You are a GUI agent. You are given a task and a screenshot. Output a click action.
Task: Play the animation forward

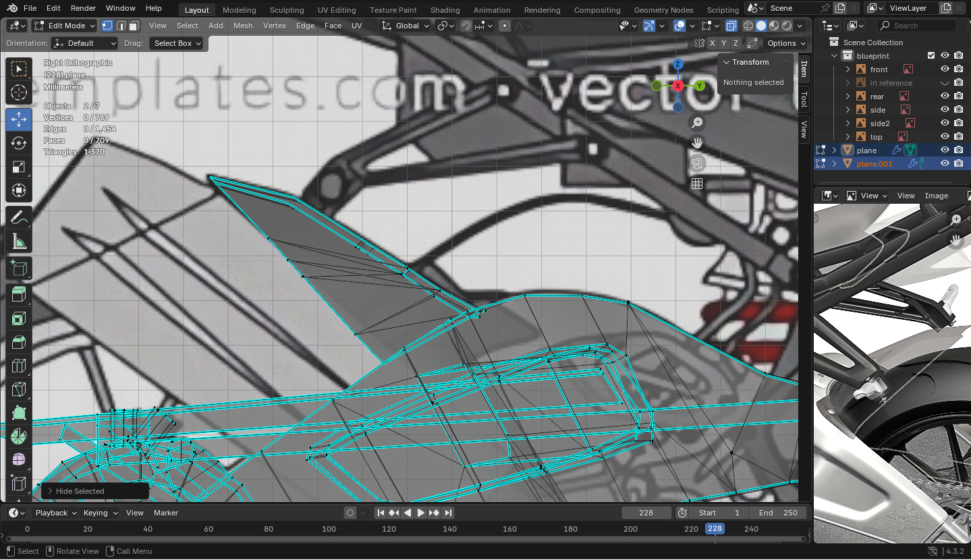pyautogui.click(x=421, y=513)
